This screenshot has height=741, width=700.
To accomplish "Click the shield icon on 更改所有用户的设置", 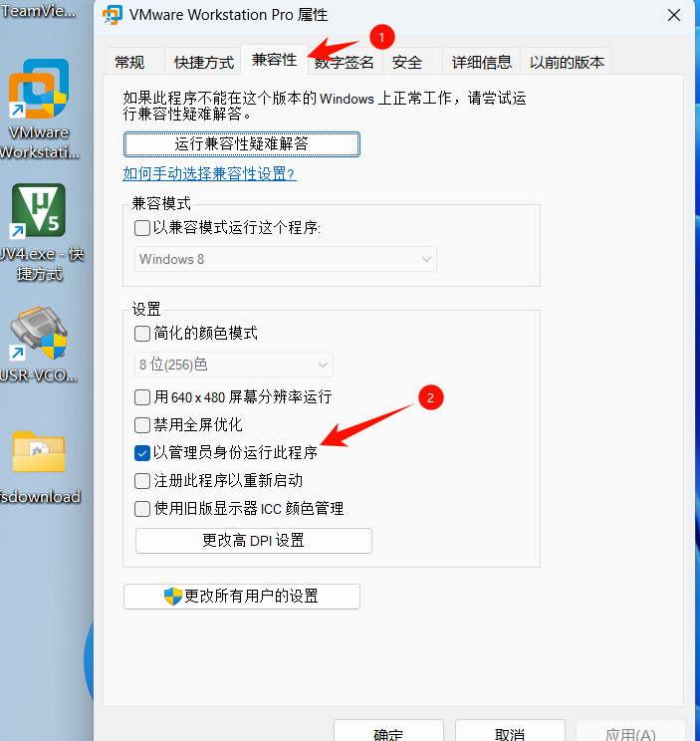I will 173,597.
